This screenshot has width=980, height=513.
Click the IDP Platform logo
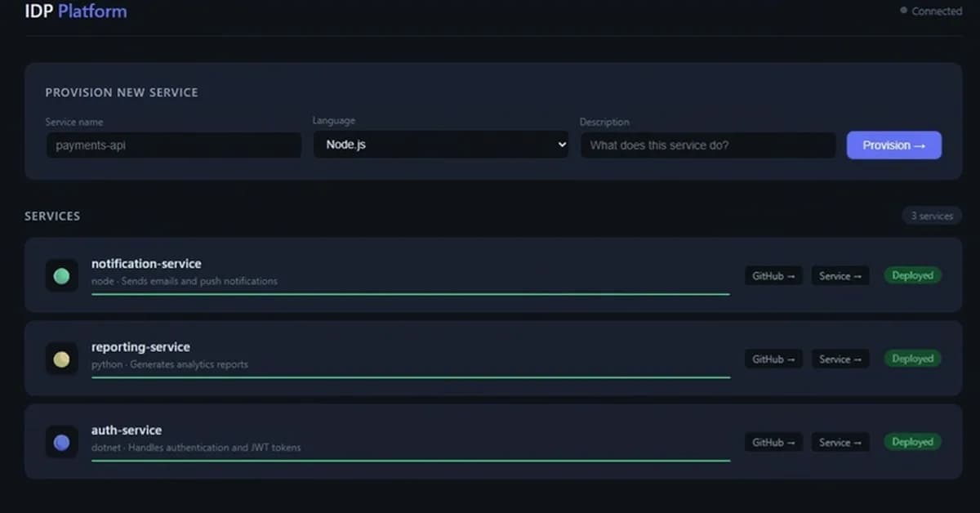click(74, 11)
